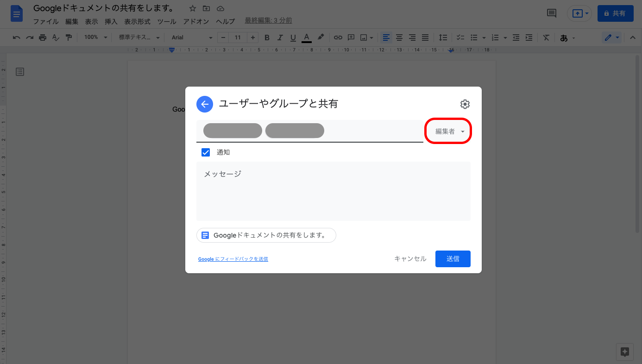Open the numbered list style dropdown
This screenshot has height=364, width=642.
(505, 38)
